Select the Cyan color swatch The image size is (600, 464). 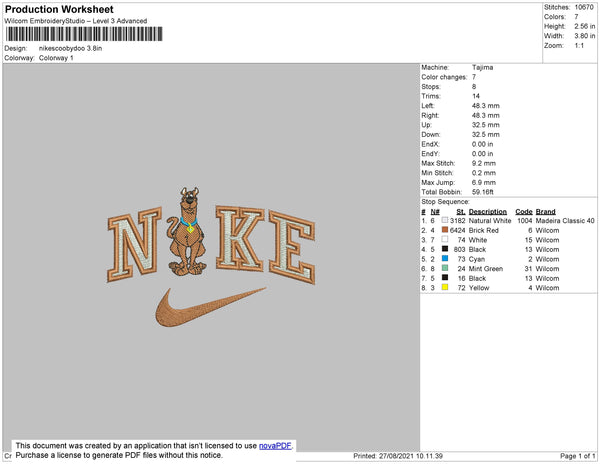click(x=445, y=259)
